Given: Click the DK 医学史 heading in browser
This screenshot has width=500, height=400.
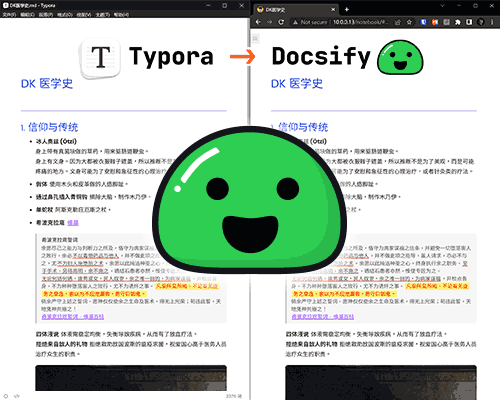Looking at the screenshot, I should click(x=297, y=83).
